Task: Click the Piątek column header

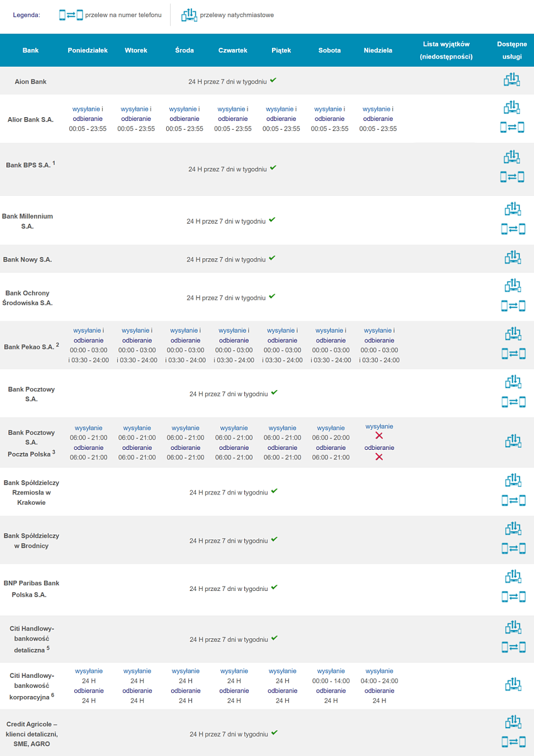Action: click(281, 50)
